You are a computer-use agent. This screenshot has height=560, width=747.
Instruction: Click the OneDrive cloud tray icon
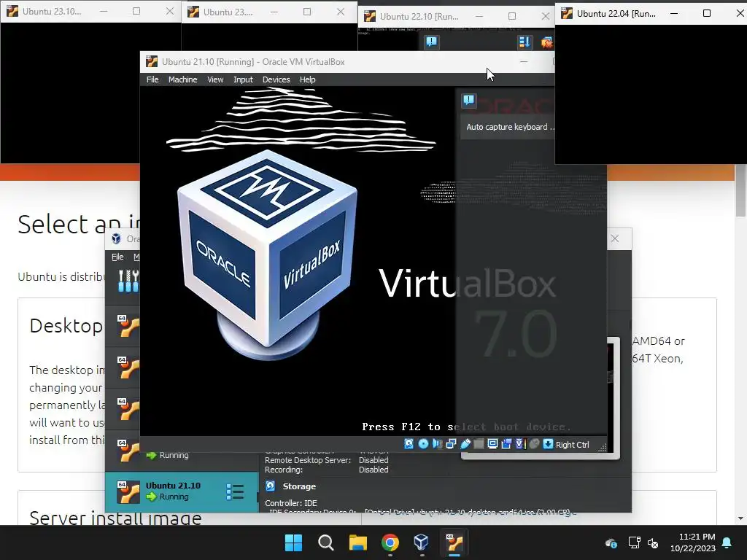(611, 542)
